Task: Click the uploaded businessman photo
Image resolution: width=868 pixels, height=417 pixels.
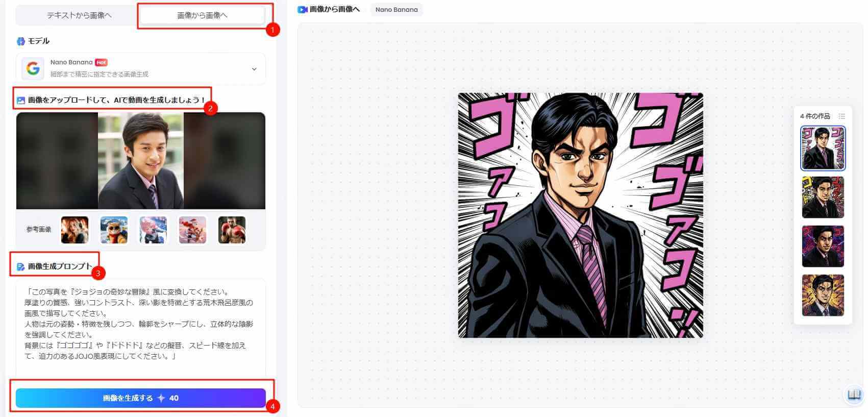Action: click(x=141, y=161)
